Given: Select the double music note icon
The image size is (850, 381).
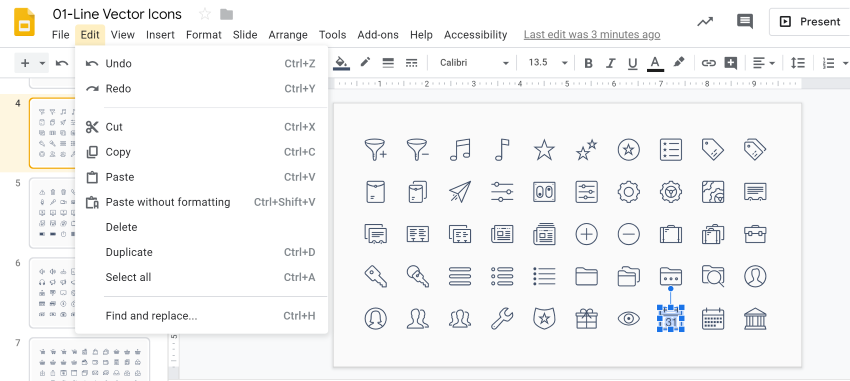Looking at the screenshot, I should (x=460, y=150).
